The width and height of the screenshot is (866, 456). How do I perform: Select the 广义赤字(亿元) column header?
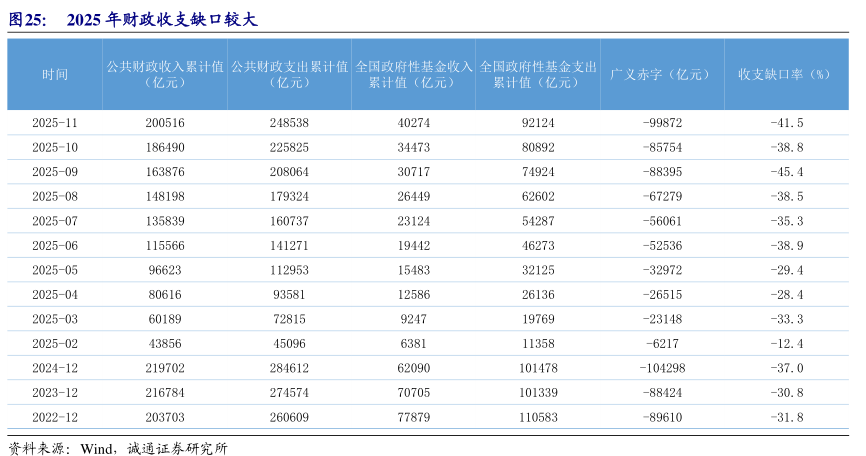(661, 75)
